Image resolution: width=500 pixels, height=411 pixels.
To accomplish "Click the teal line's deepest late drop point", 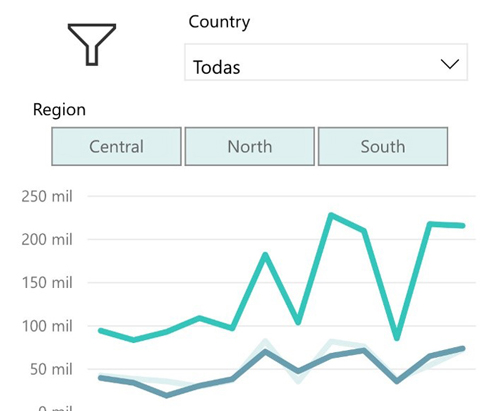I will [397, 338].
